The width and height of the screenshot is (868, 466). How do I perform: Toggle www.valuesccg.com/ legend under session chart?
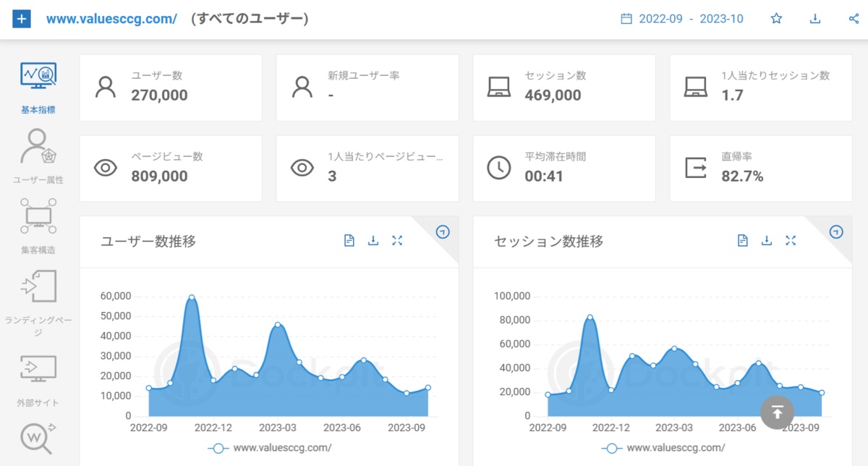pos(663,448)
